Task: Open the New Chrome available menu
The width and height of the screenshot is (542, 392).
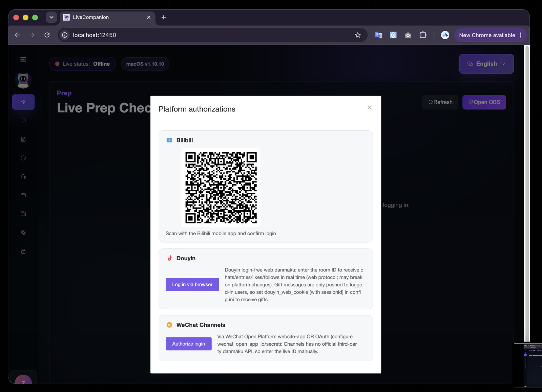Action: pyautogui.click(x=490, y=35)
